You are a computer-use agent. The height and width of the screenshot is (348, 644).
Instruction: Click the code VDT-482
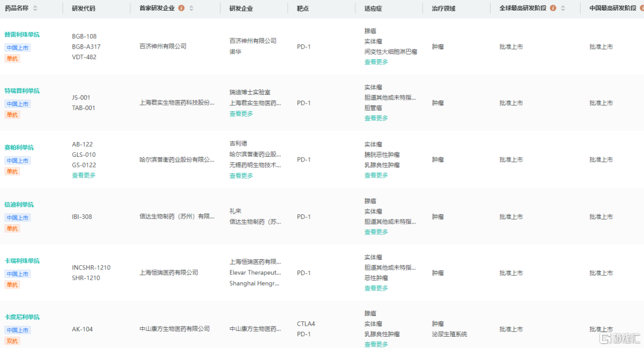(x=84, y=57)
